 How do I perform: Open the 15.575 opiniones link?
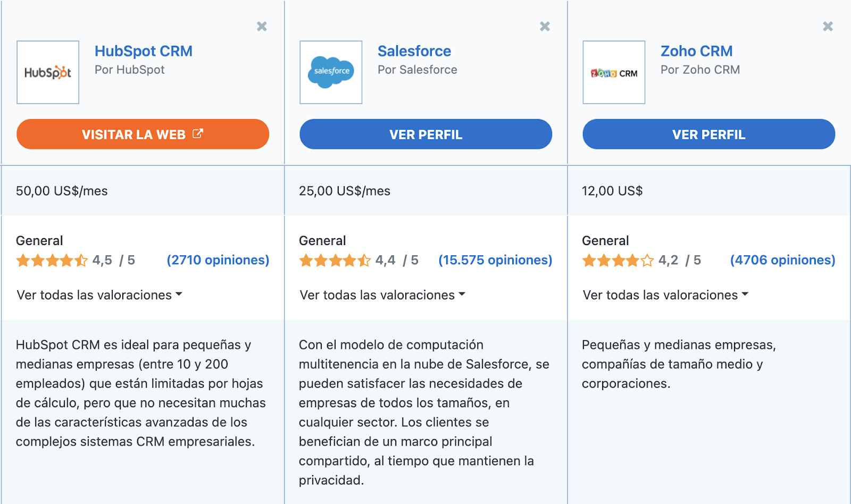[495, 260]
